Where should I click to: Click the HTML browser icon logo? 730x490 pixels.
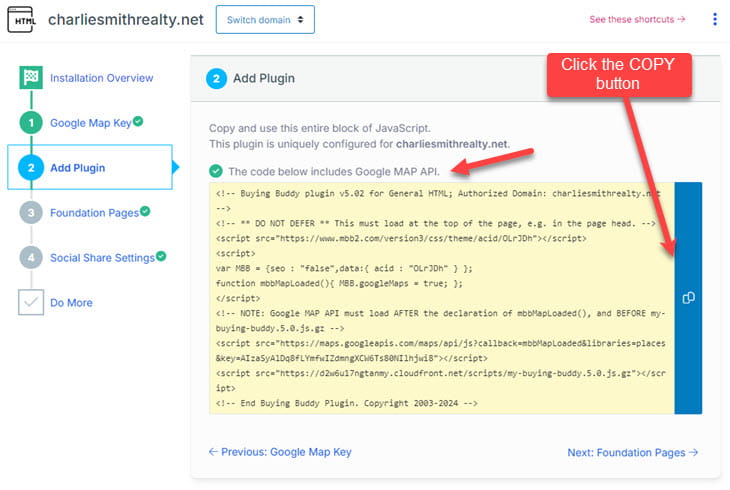coord(21,20)
